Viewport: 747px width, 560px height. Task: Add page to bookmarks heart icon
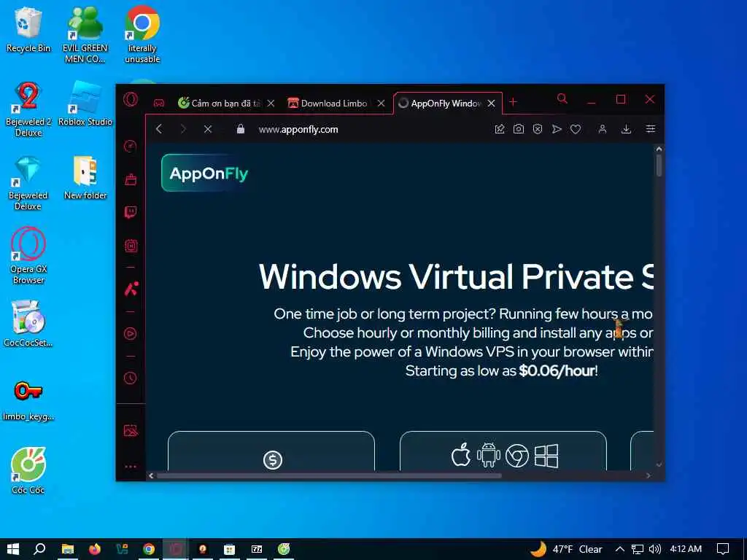pyautogui.click(x=576, y=129)
